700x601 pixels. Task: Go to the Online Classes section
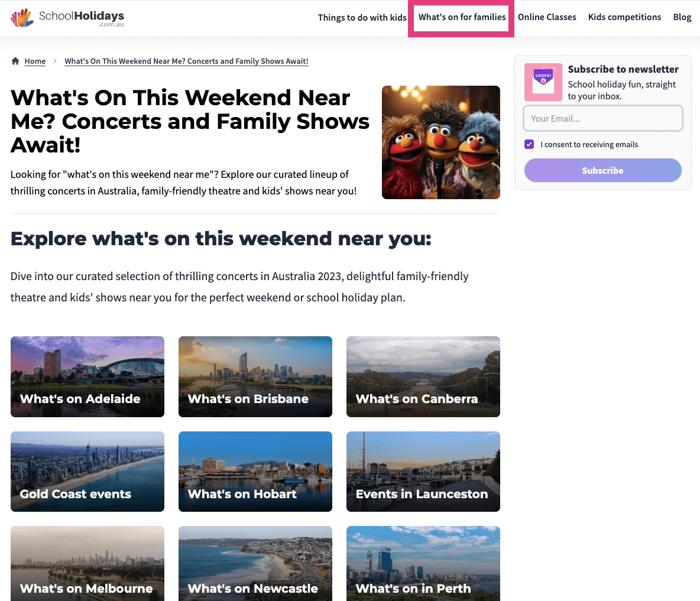547,17
